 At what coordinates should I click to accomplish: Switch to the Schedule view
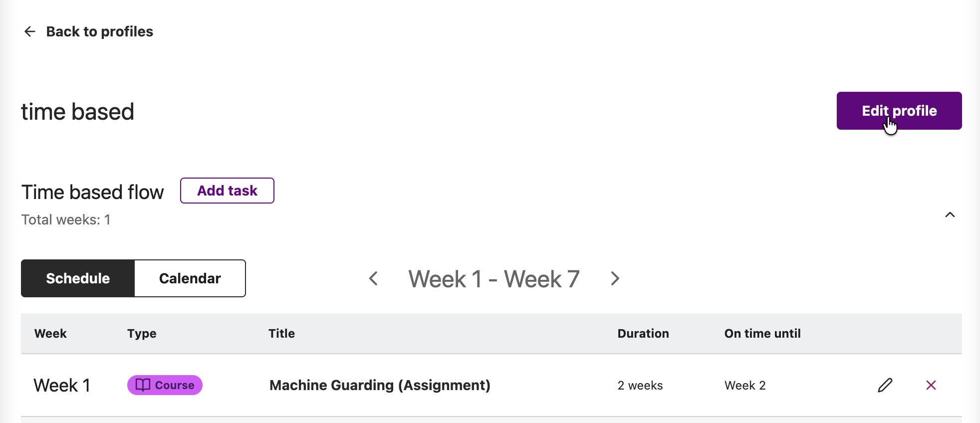pos(78,278)
